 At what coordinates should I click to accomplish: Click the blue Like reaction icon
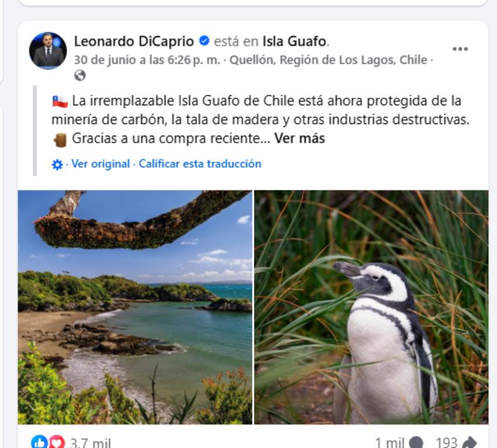(x=39, y=442)
